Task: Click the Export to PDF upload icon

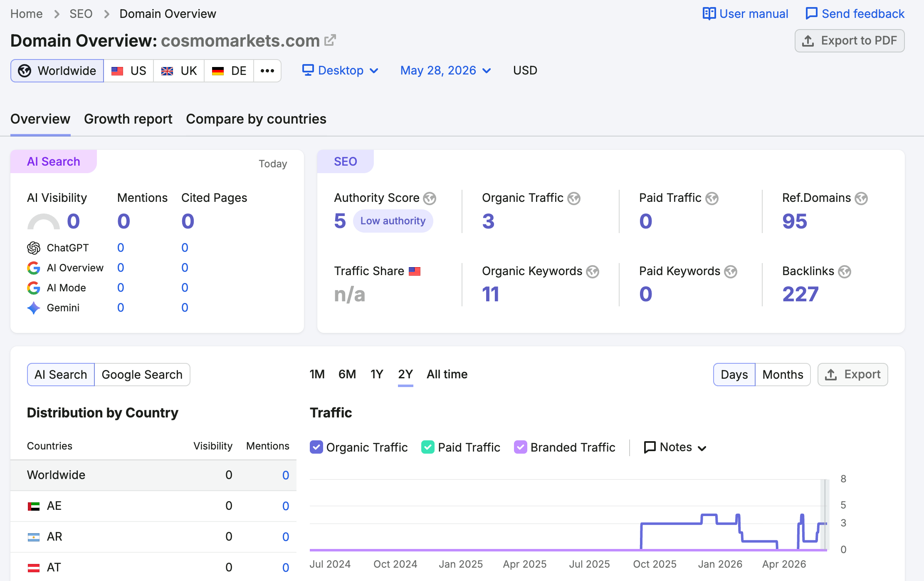Action: tap(808, 41)
